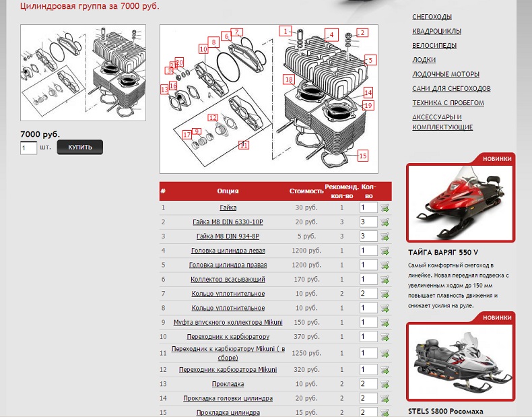532x417 pixels.
Task: Click quantity field for Переходник карбюратора Mikuni
Action: click(x=368, y=369)
